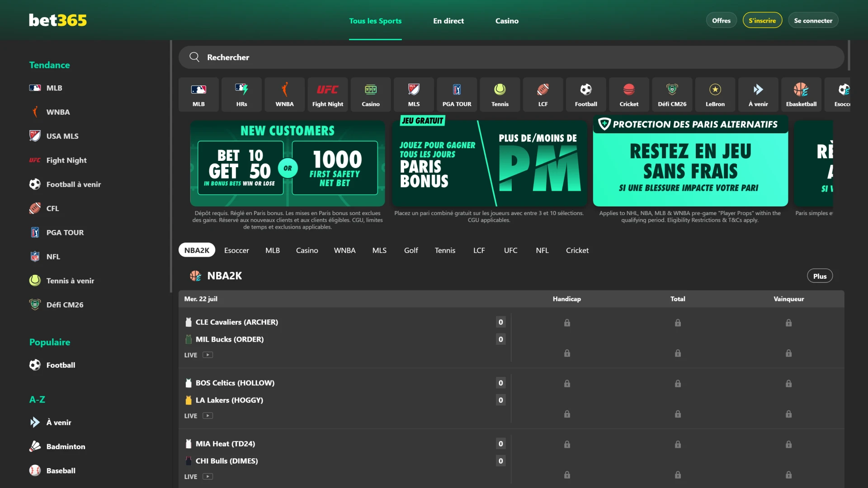Open the En direct tab
868x488 pixels.
[x=448, y=21]
